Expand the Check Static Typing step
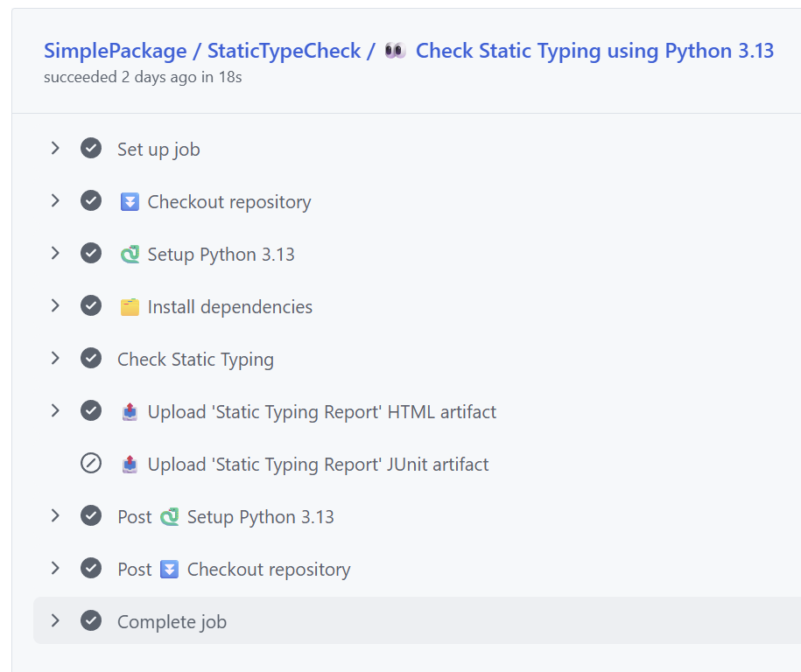This screenshot has height=672, width=801. pyautogui.click(x=55, y=359)
